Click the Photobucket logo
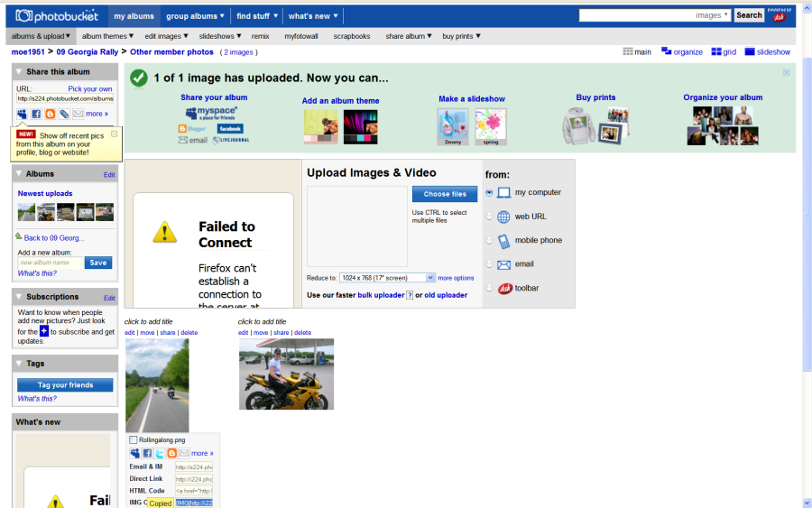Viewport: 812px width, 508px height. pyautogui.click(x=57, y=16)
